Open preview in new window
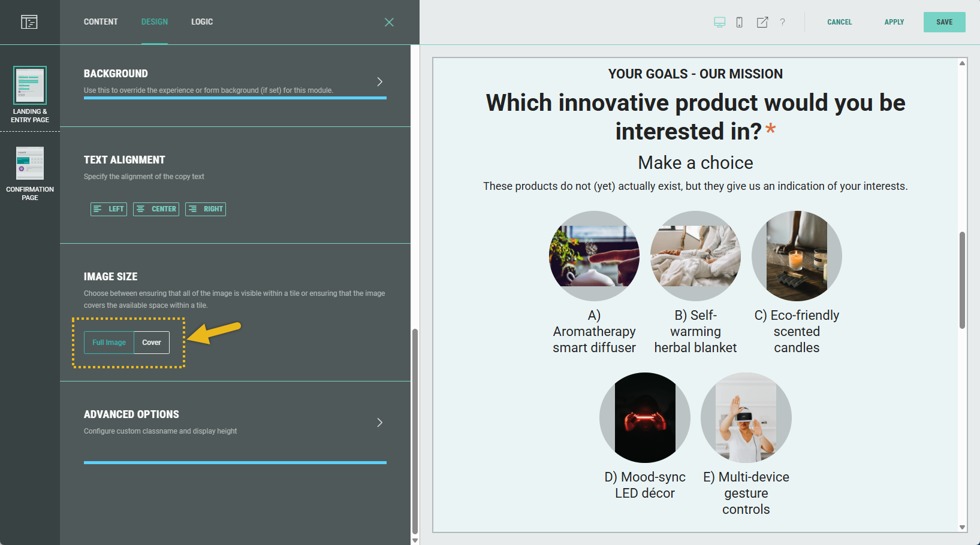Screen dimensions: 980x545 click(x=762, y=22)
